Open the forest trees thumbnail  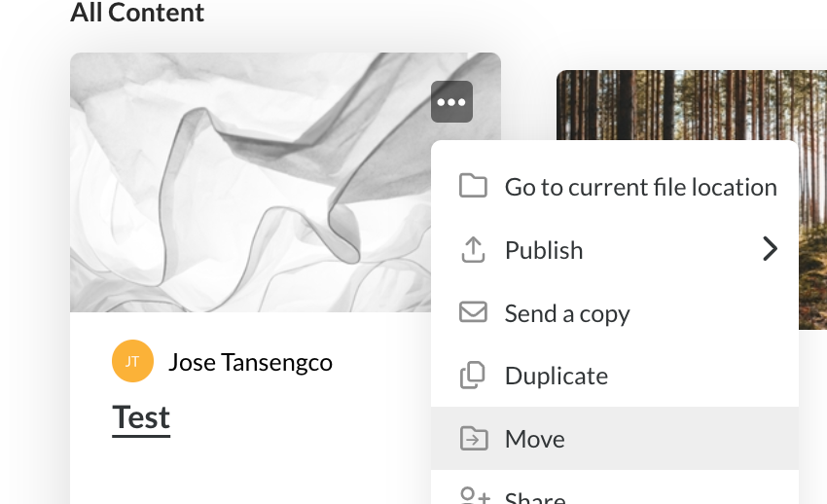click(811, 195)
